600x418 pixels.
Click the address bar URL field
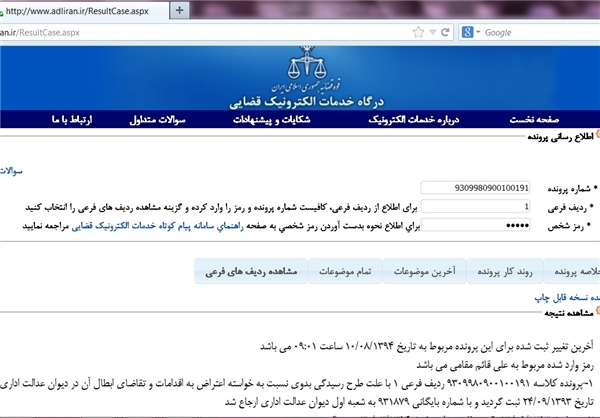200,32
